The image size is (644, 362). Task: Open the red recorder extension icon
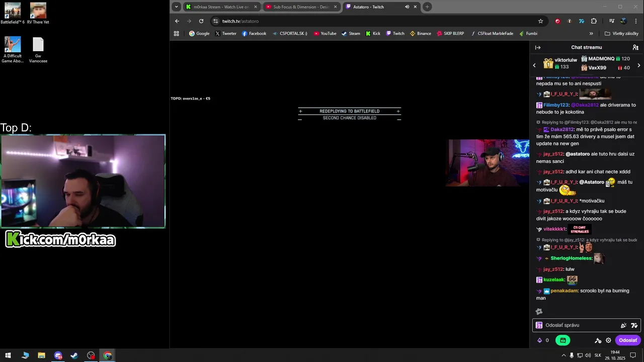click(557, 21)
